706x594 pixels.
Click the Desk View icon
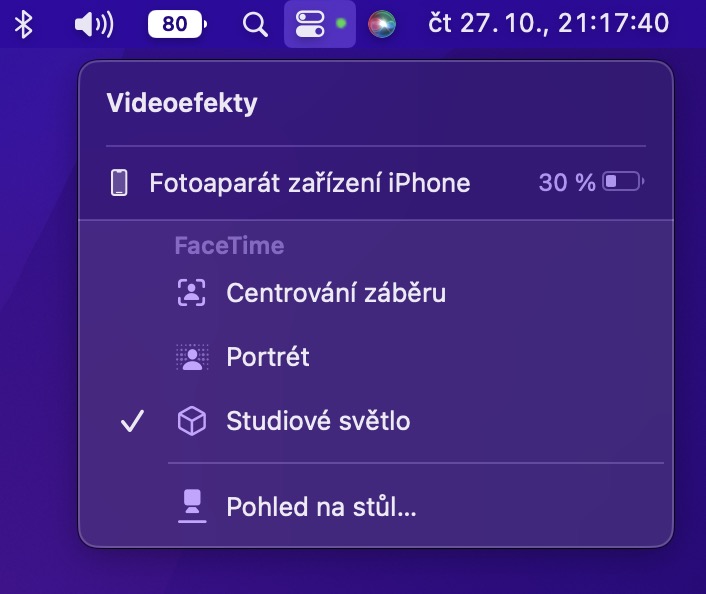(x=191, y=507)
